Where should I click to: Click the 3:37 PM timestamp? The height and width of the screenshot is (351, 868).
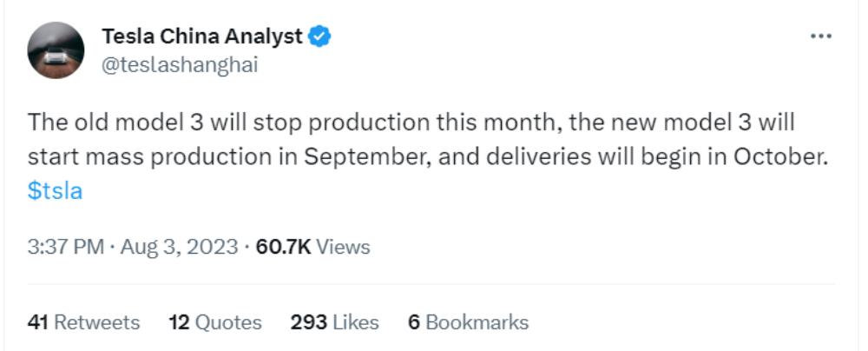coord(67,247)
